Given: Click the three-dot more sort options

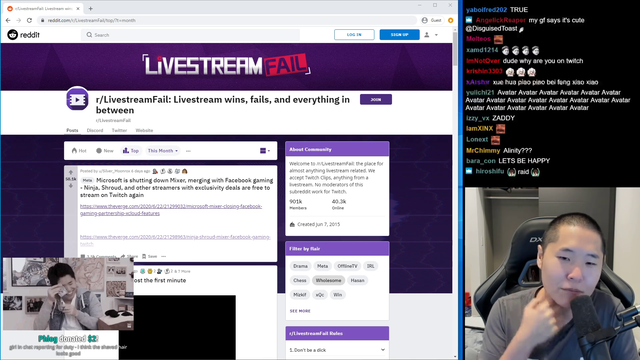Looking at the screenshot, I should (188, 151).
